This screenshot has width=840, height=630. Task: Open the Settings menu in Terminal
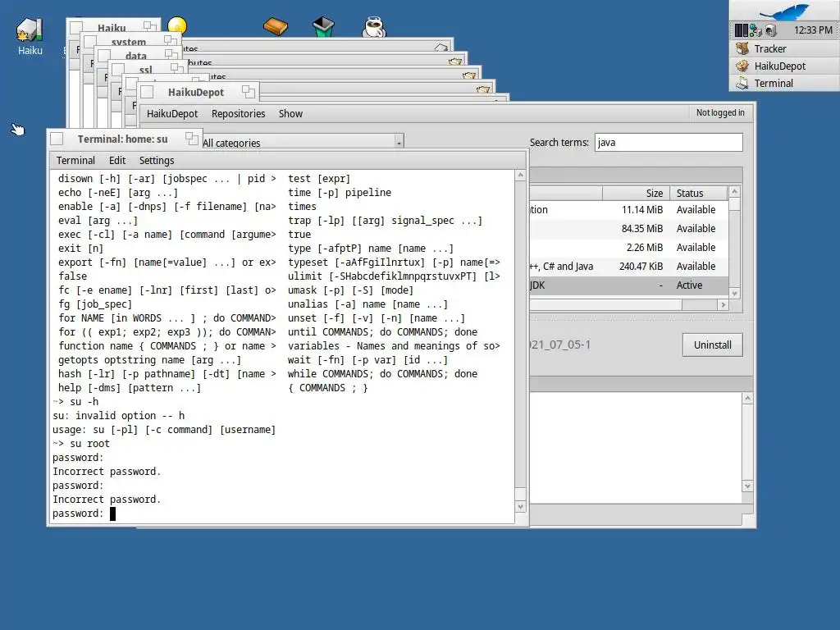pos(157,160)
